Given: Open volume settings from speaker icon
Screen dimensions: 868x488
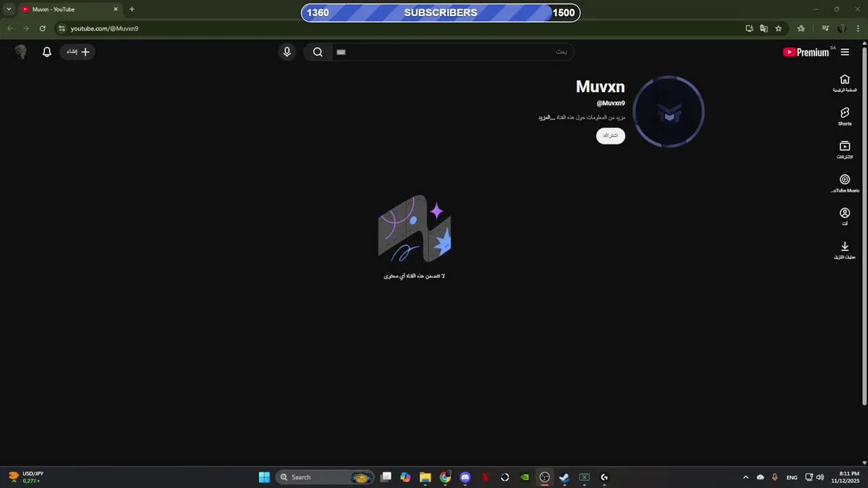Looking at the screenshot, I should tap(821, 477).
